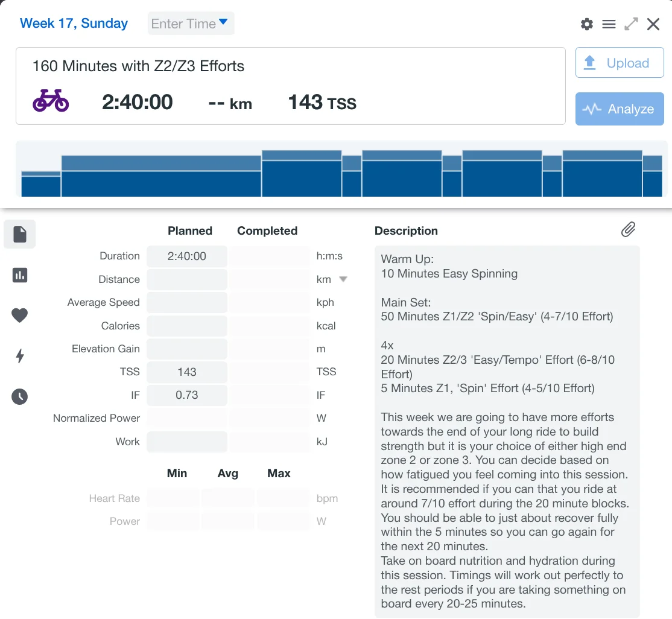Image resolution: width=672 pixels, height=619 pixels.
Task: Click the planned TSS field showing 143
Action: (187, 372)
